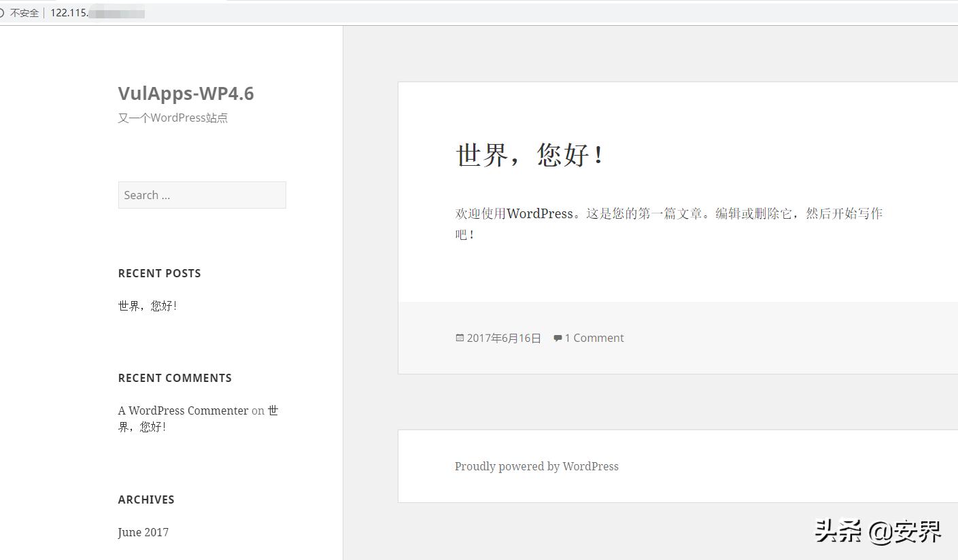Click the "RECENT POSTS" sidebar heading

pyautogui.click(x=159, y=273)
